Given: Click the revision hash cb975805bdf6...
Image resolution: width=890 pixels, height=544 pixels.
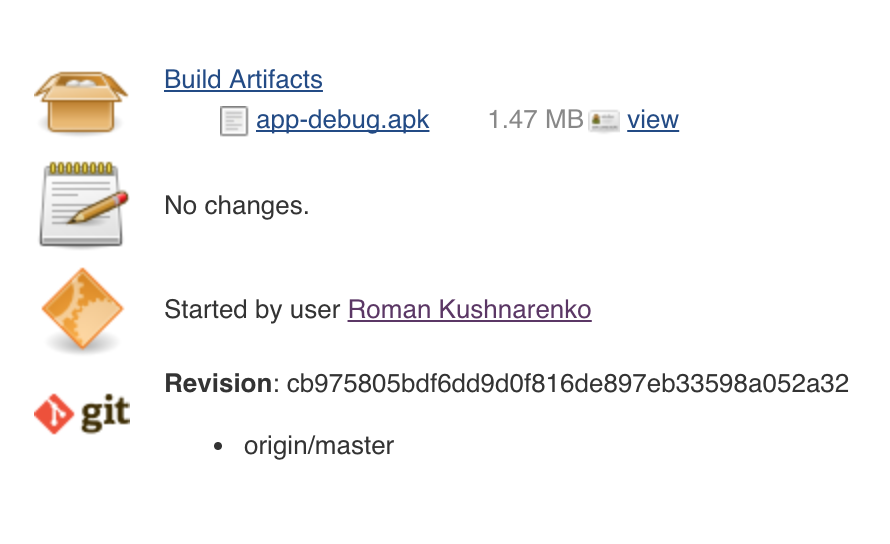Looking at the screenshot, I should click(567, 383).
